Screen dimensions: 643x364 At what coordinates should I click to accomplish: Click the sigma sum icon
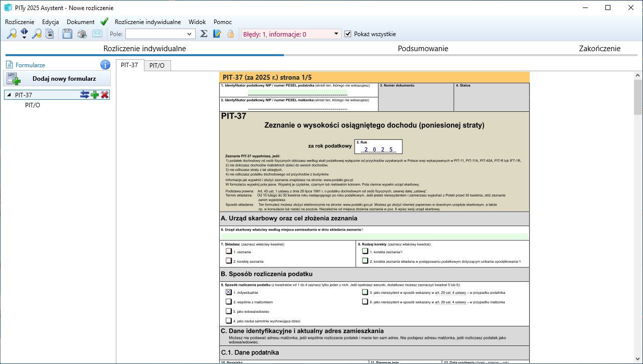pyautogui.click(x=204, y=34)
